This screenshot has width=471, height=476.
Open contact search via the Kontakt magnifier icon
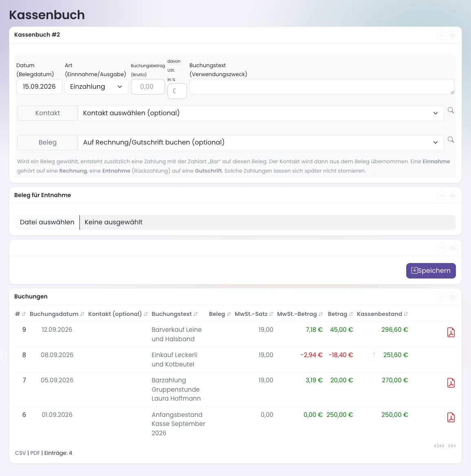point(451,110)
